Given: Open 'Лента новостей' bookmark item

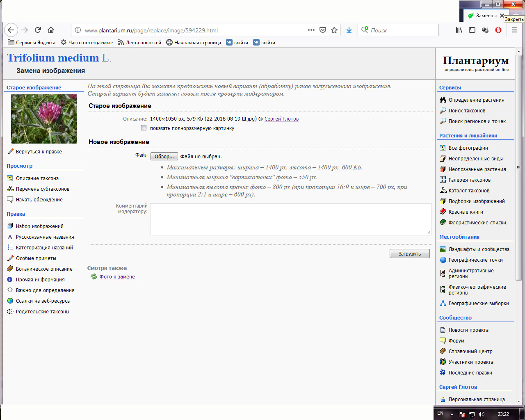Looking at the screenshot, I should click(x=139, y=43).
